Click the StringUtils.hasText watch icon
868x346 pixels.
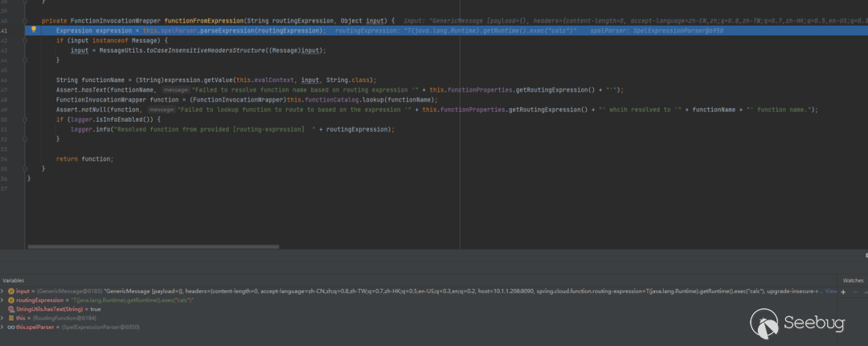pyautogui.click(x=11, y=309)
